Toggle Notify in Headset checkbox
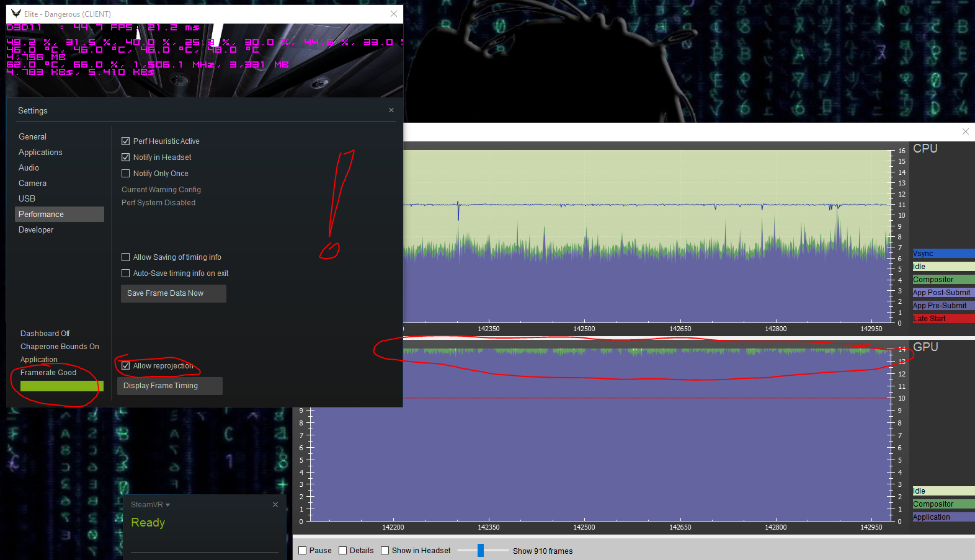This screenshot has height=560, width=975. pos(126,158)
